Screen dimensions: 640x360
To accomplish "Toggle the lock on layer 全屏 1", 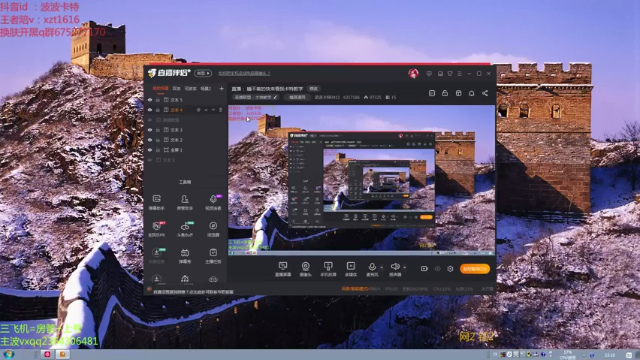I will [158, 150].
